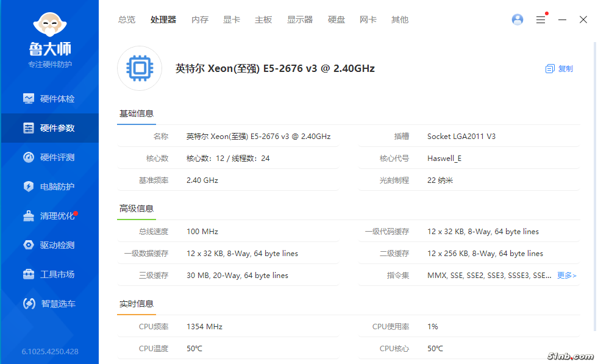Select the 硬盘 tab
The height and width of the screenshot is (364, 598).
[x=336, y=20]
